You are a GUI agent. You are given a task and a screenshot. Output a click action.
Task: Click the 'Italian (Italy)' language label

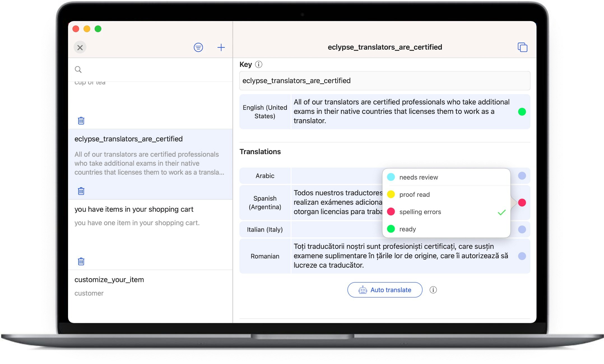(x=265, y=230)
